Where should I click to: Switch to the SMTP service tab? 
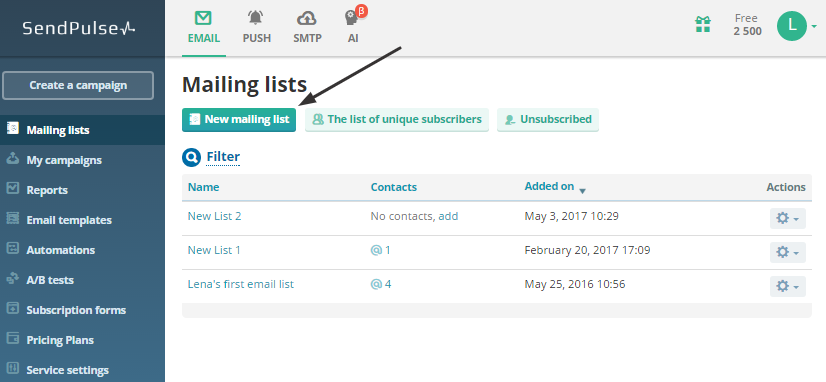307,26
